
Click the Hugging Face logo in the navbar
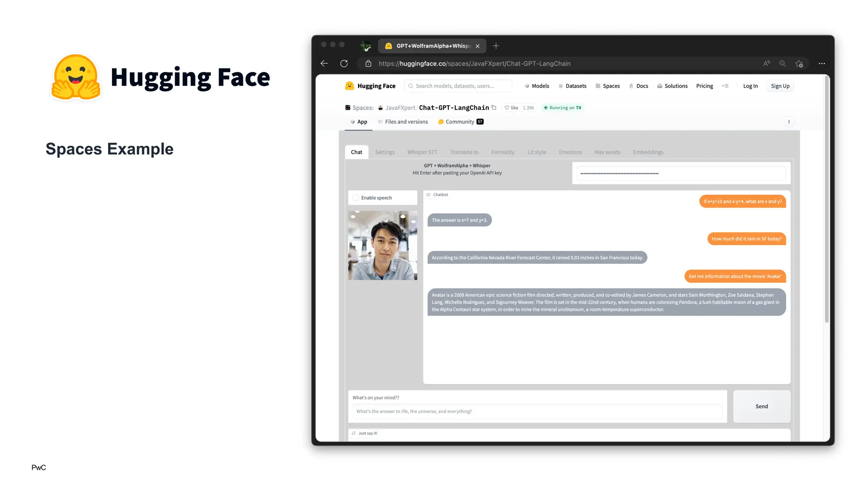370,86
